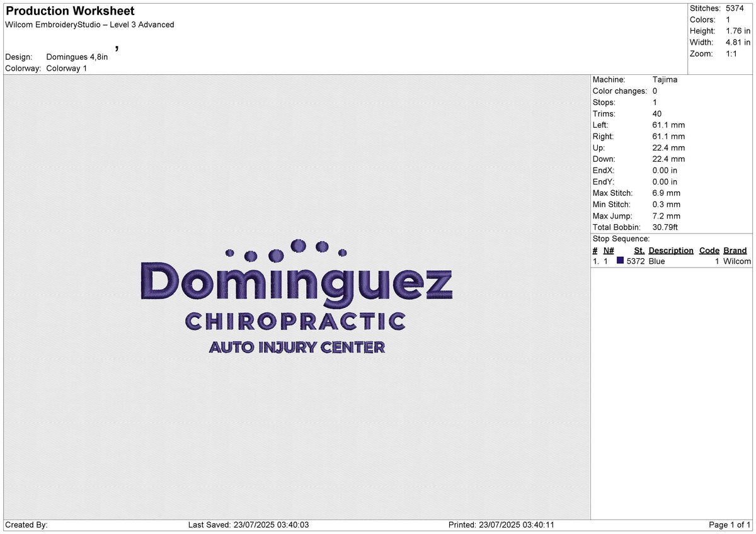Screen dimensions: 756x534
Task: Click the Max Jump value 7.2 mm
Action: pos(667,216)
